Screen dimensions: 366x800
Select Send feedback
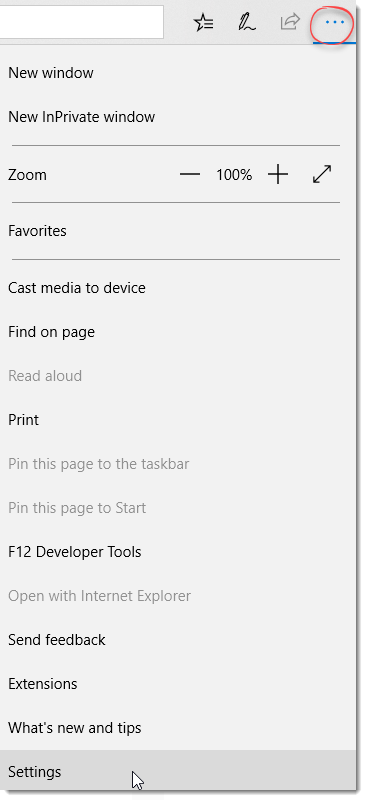click(x=178, y=640)
